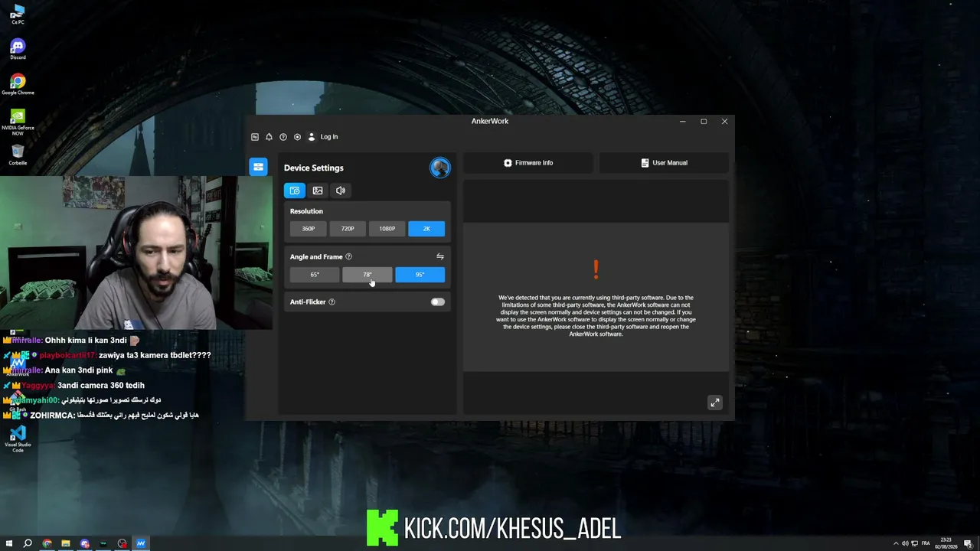Open the teal waveform taskbar app
980x551 pixels.
click(103, 543)
